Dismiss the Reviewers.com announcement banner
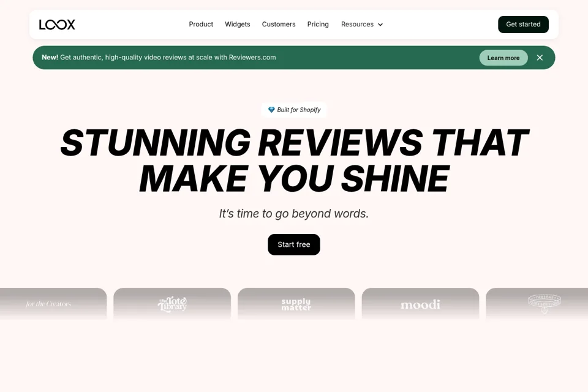Viewport: 588px width, 392px height. tap(540, 58)
